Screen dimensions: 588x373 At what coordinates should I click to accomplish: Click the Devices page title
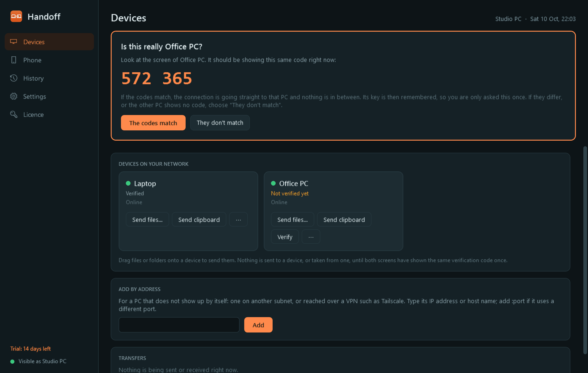tap(128, 18)
